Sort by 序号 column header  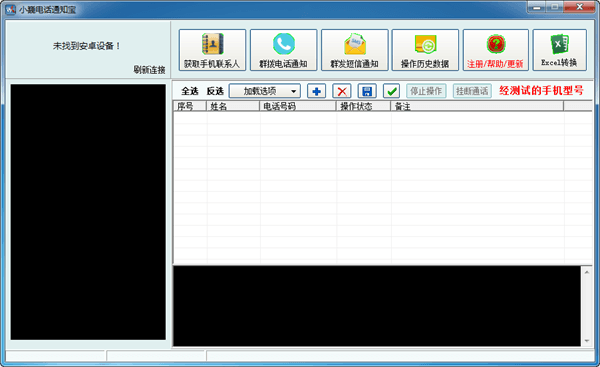pyautogui.click(x=190, y=106)
